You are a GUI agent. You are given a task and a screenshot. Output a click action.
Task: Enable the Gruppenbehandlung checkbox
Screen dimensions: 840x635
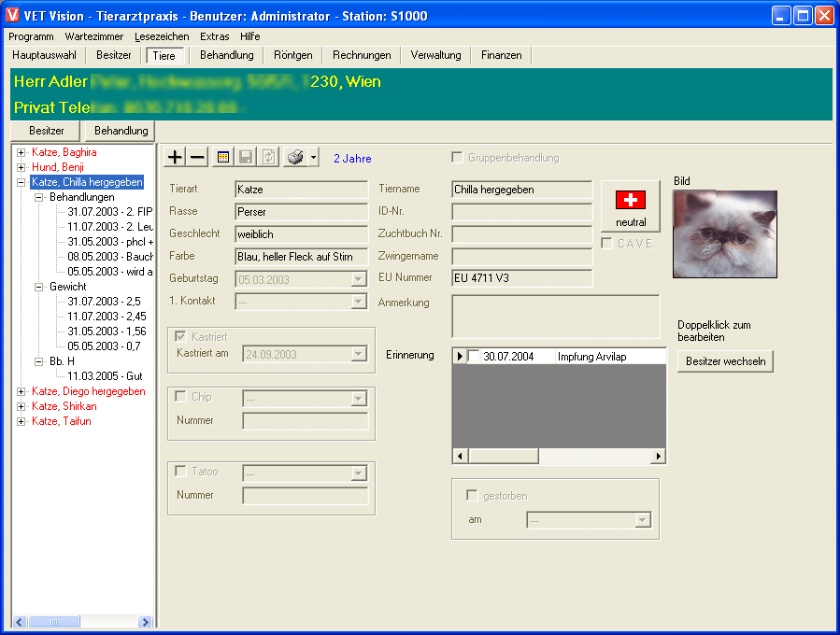(x=457, y=158)
